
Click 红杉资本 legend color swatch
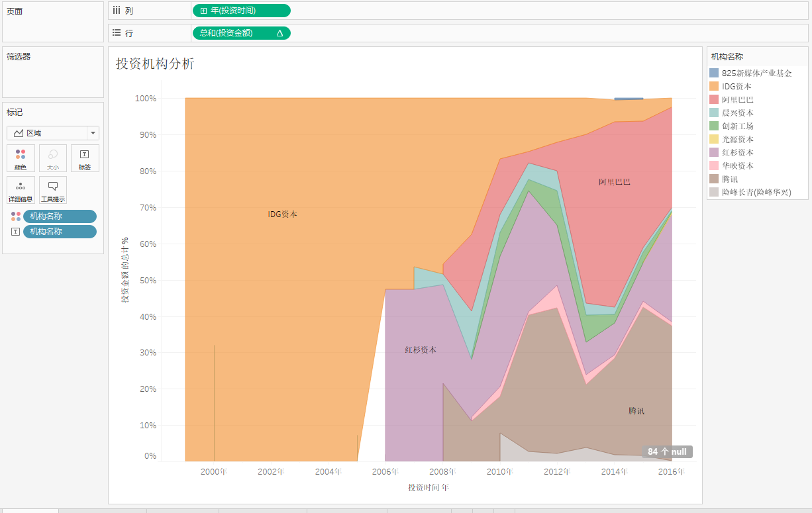[x=714, y=152]
